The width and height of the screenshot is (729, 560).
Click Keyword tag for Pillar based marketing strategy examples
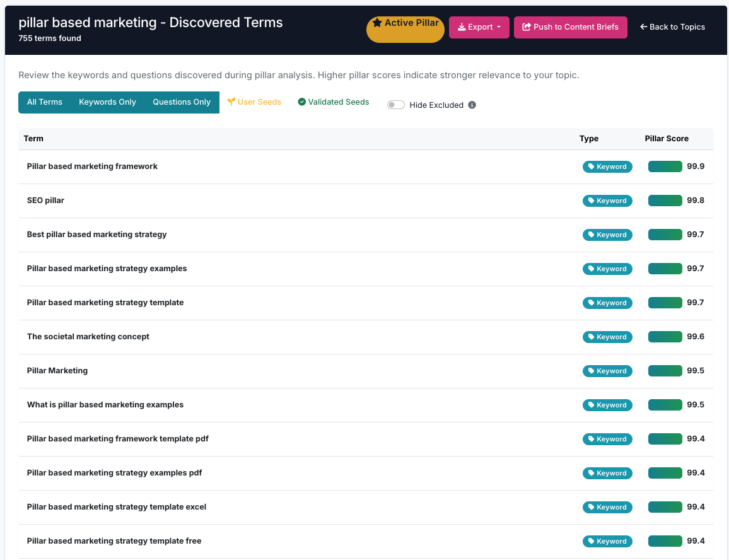[x=607, y=269]
